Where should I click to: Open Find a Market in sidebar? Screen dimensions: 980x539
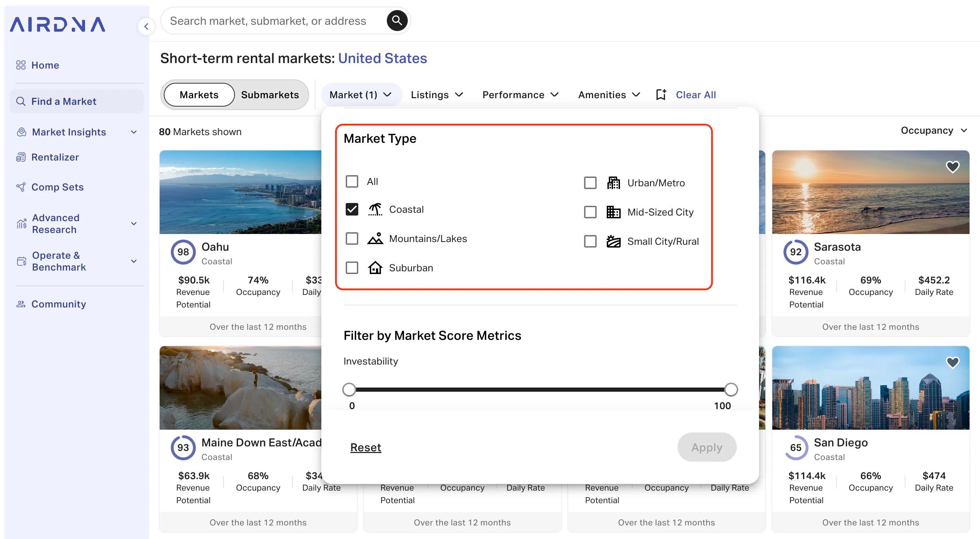coord(77,101)
